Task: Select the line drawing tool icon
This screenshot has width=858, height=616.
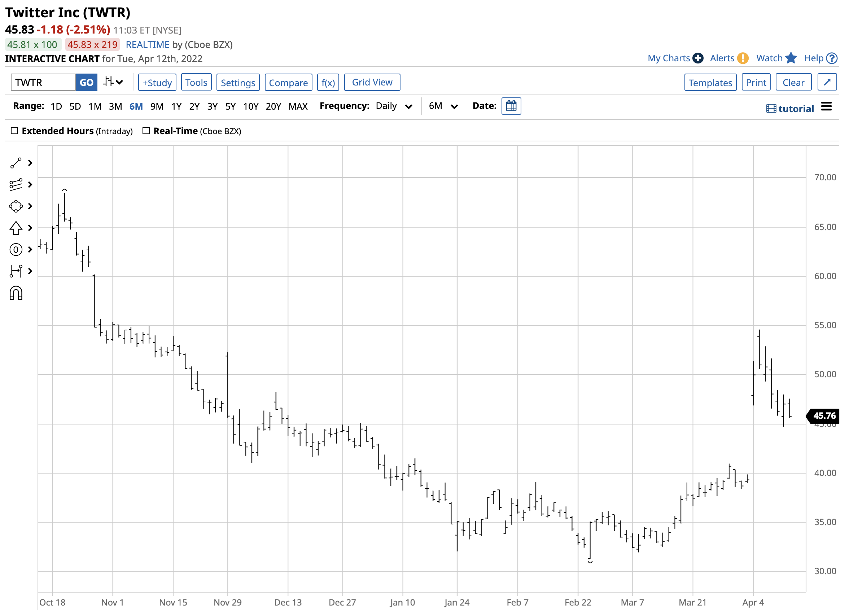Action: click(x=16, y=163)
